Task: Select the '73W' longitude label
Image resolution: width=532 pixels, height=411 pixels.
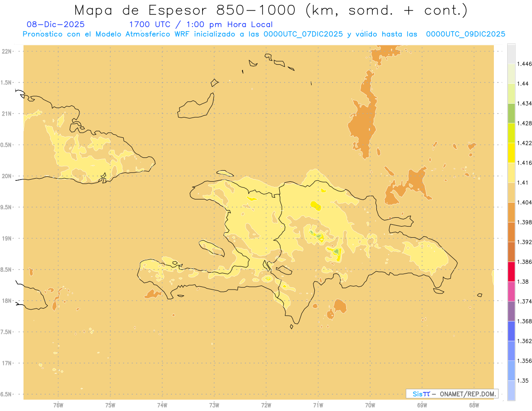Action: coord(214,405)
